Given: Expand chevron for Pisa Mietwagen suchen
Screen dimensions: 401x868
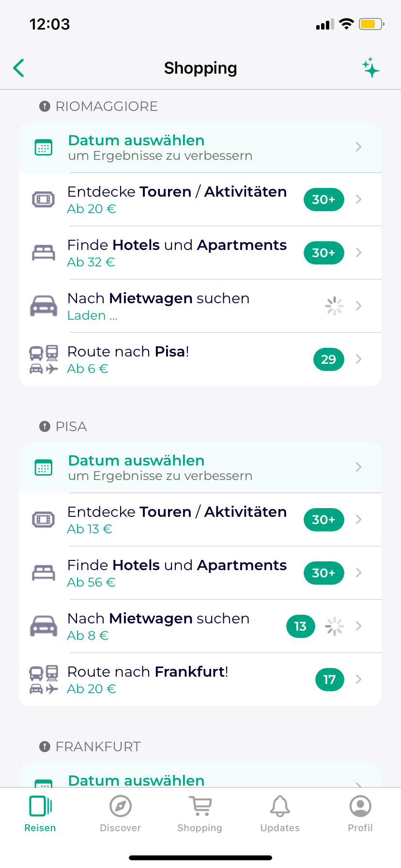Looking at the screenshot, I should [x=358, y=626].
